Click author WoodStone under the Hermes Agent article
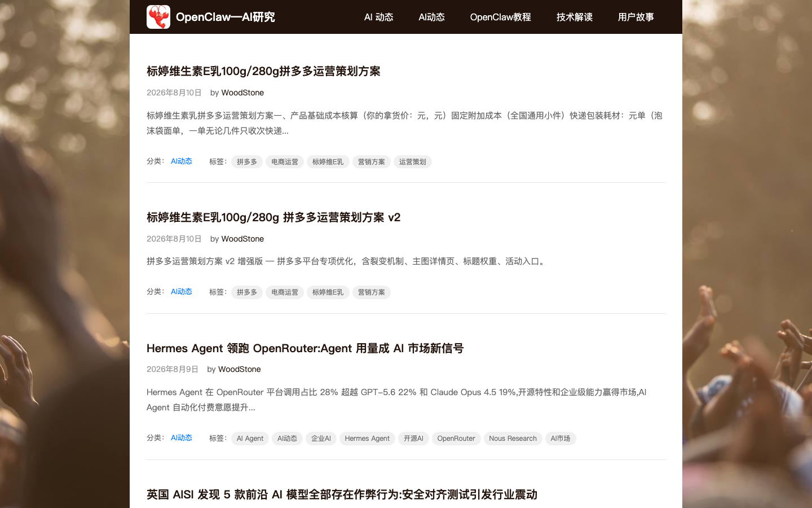Image resolution: width=812 pixels, height=508 pixels. click(x=240, y=369)
